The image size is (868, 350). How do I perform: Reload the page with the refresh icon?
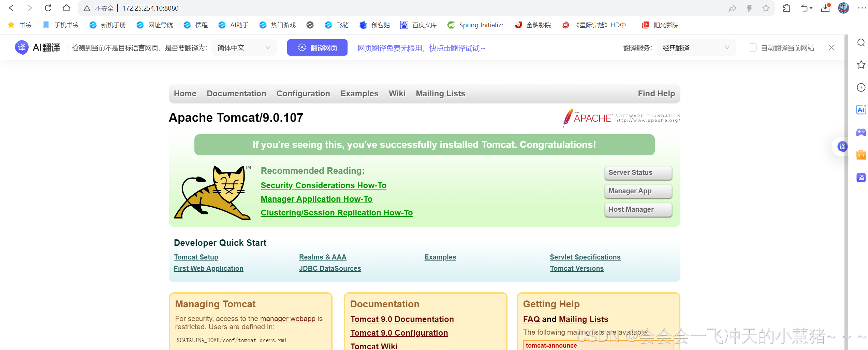click(48, 8)
